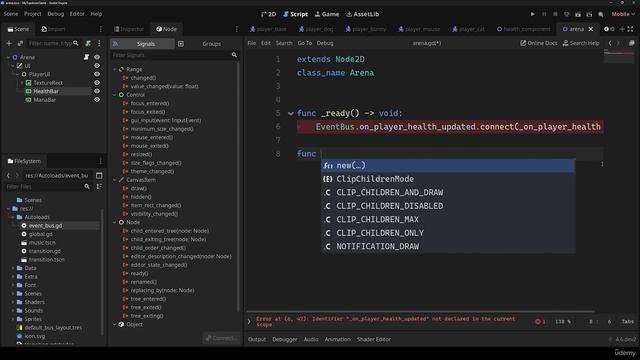Open the Scene menu
This screenshot has height=360, width=640.
pos(11,14)
